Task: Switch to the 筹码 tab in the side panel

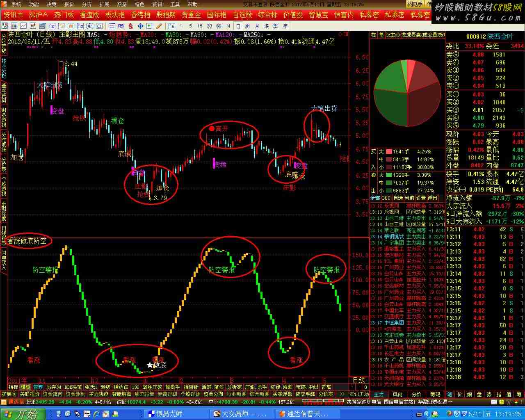Action: (435, 394)
